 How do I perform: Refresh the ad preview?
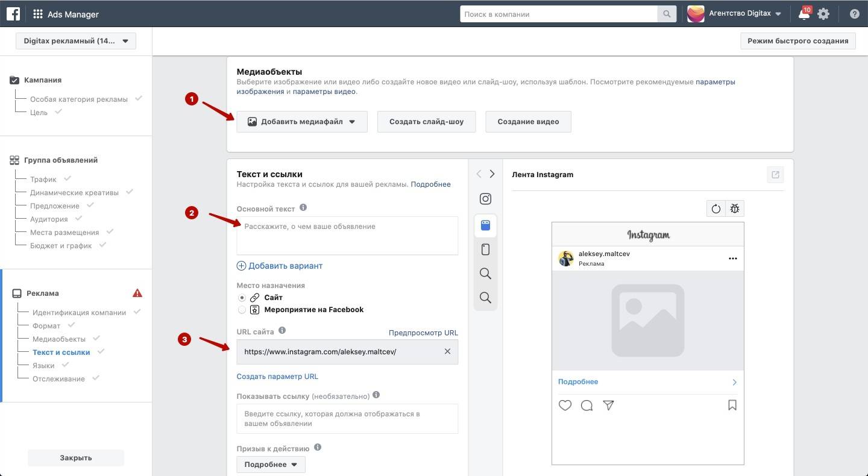[716, 208]
